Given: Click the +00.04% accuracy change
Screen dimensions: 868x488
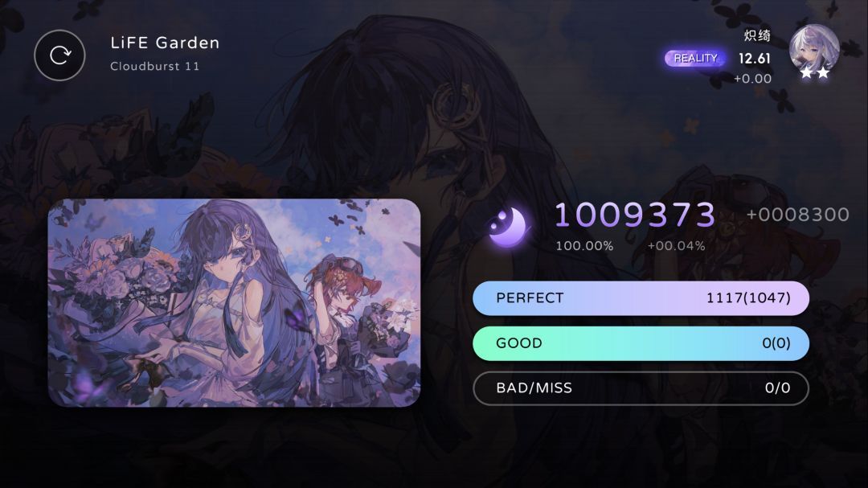Looking at the screenshot, I should click(677, 246).
